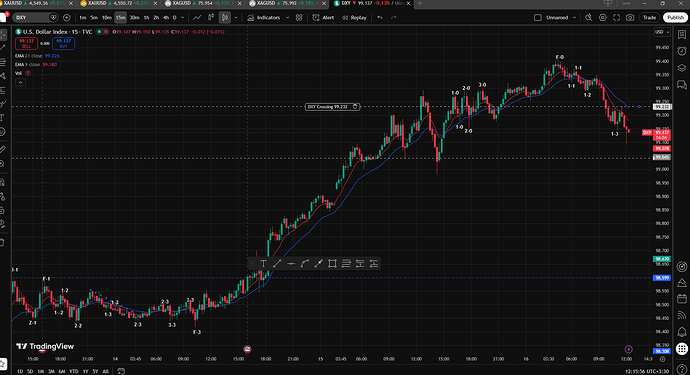Click the 99.137 BUY button
The height and width of the screenshot is (375, 690).
[x=63, y=43]
